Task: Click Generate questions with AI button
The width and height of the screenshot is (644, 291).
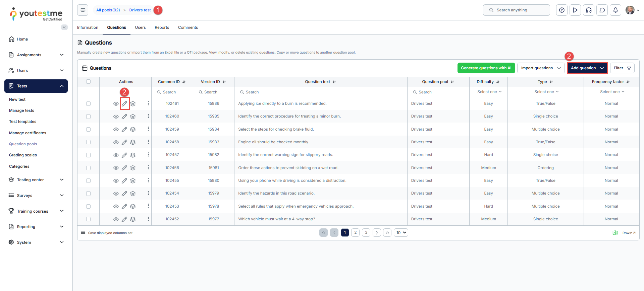Action: pyautogui.click(x=486, y=68)
